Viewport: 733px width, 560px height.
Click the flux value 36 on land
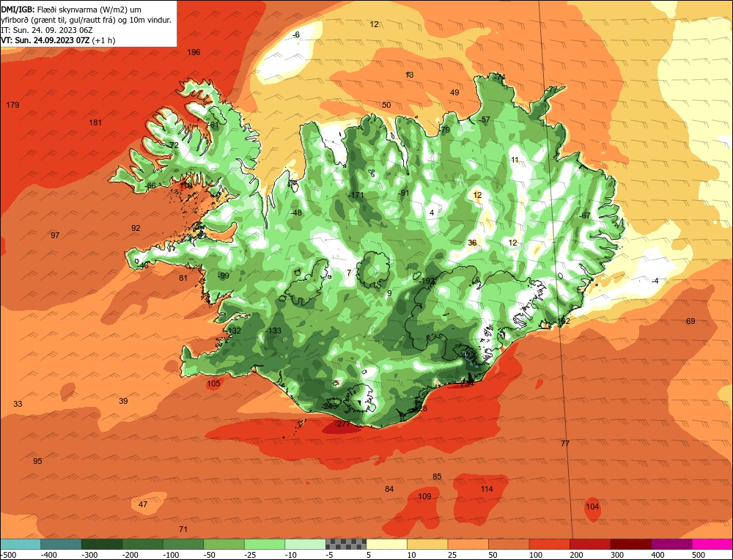472,243
